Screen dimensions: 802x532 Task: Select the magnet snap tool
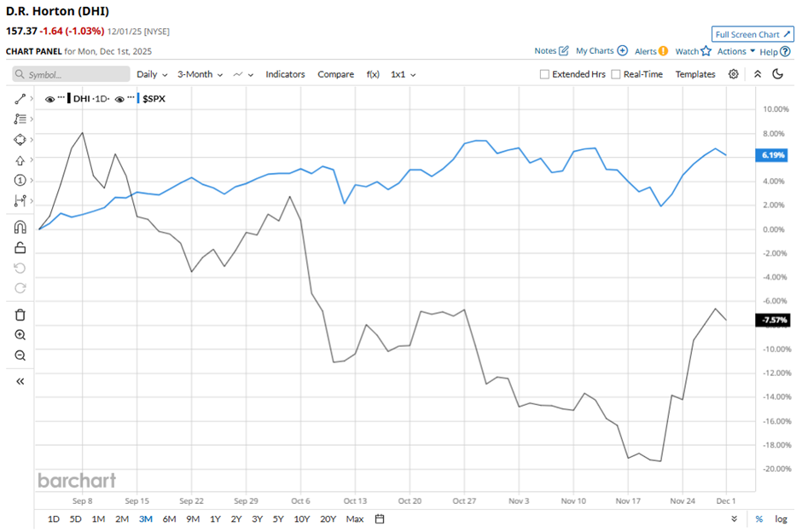[x=20, y=228]
